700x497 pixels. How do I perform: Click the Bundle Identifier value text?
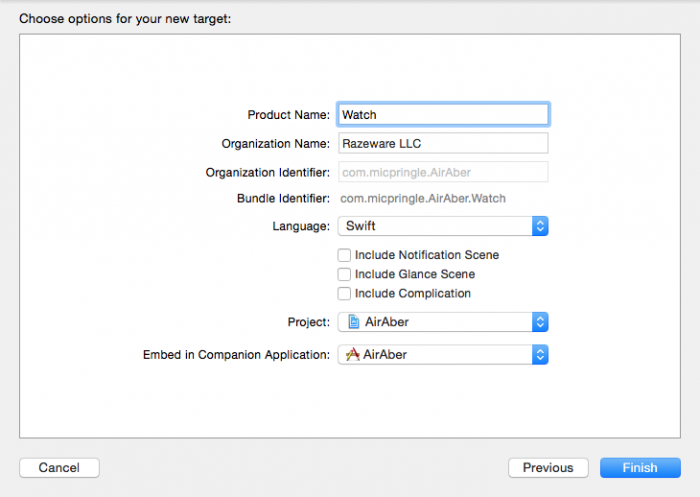[424, 199]
